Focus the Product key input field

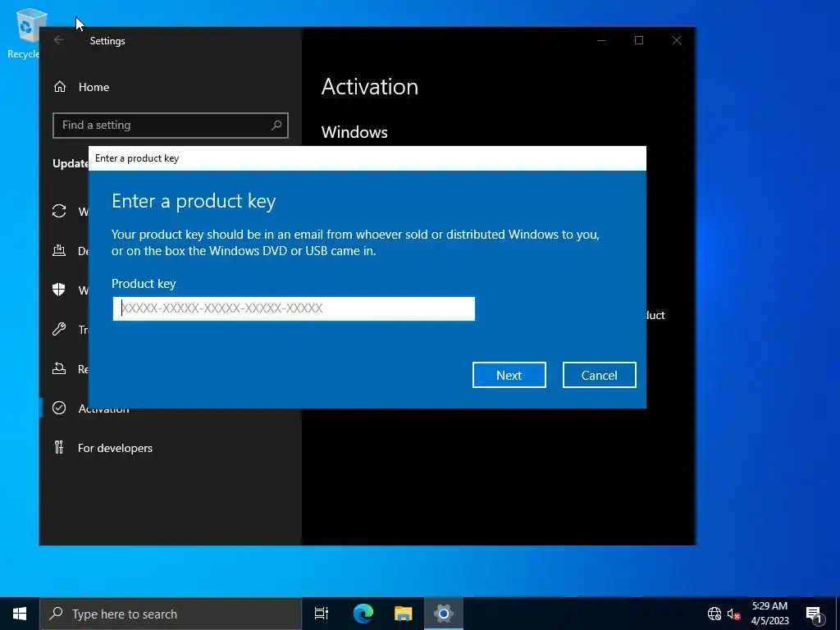tap(294, 308)
